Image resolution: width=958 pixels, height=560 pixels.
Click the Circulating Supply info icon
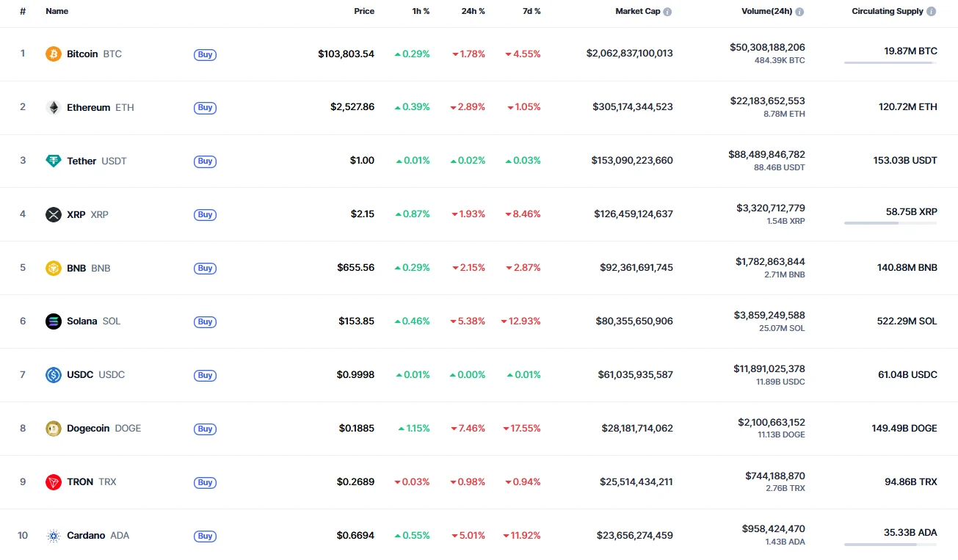(932, 12)
